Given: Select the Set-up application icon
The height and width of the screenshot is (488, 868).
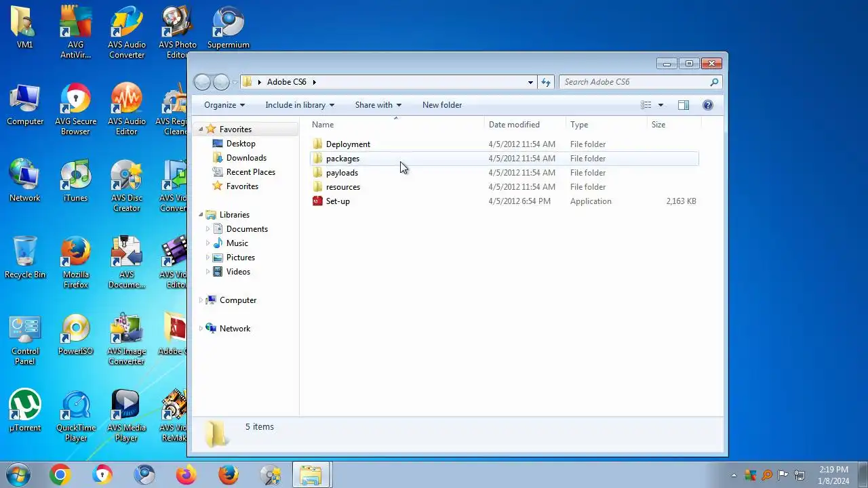Looking at the screenshot, I should [317, 201].
